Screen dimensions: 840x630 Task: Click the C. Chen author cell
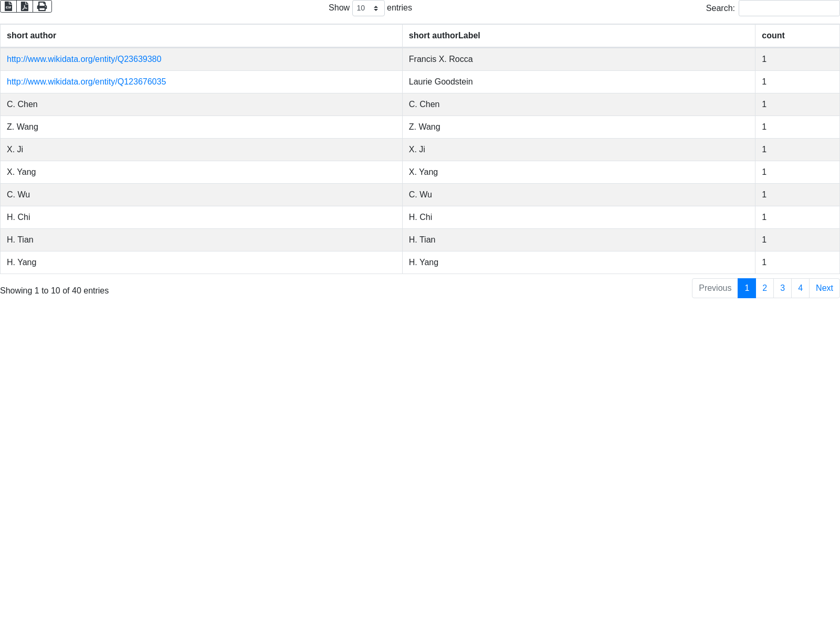[x=22, y=104]
